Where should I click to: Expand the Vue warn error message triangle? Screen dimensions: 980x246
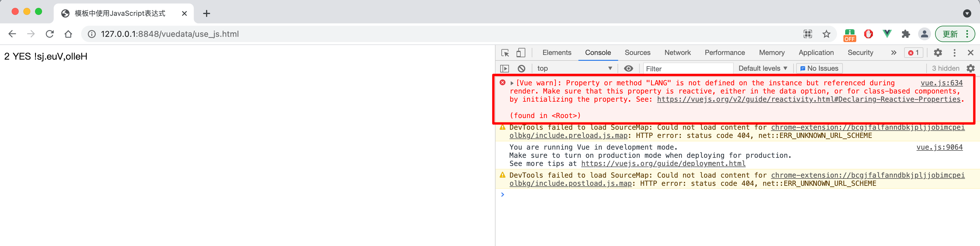tap(512, 83)
